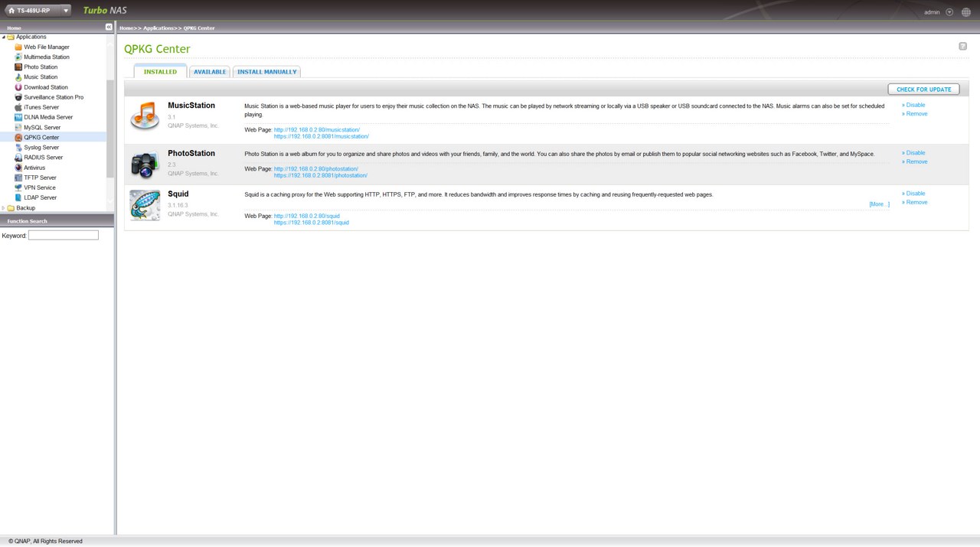Open Surveillance Station Pro camera icon
The height and width of the screenshot is (547, 980).
pyautogui.click(x=18, y=97)
